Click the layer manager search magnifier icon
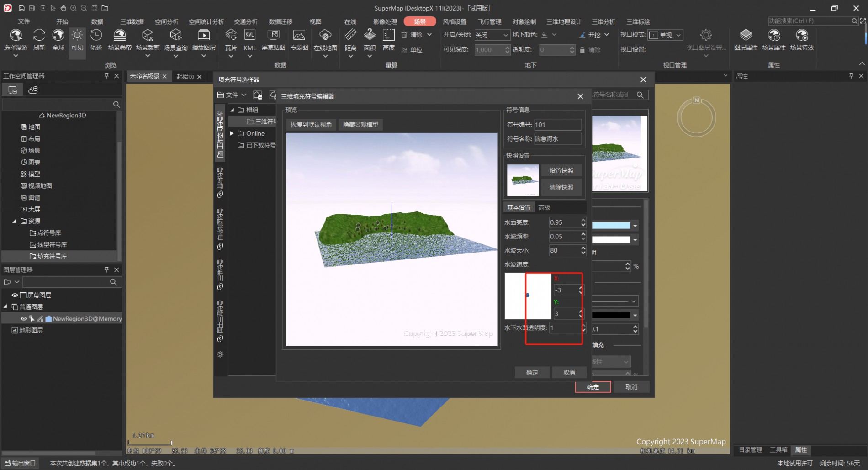868x470 pixels. [x=113, y=282]
